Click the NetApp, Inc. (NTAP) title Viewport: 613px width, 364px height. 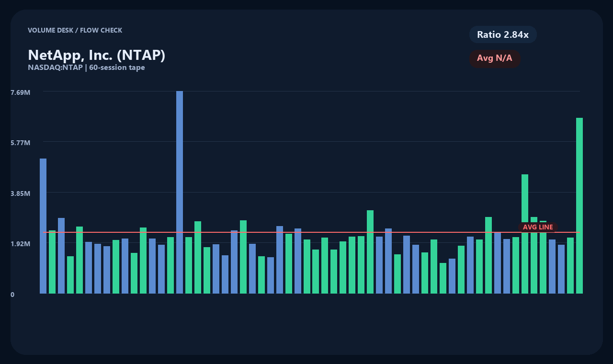pos(97,55)
